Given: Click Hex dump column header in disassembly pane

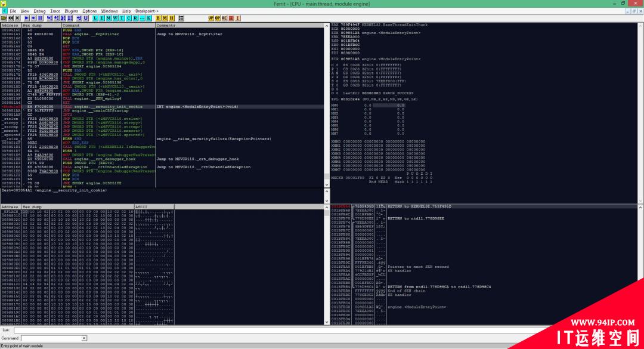Looking at the screenshot, I should (x=42, y=26).
